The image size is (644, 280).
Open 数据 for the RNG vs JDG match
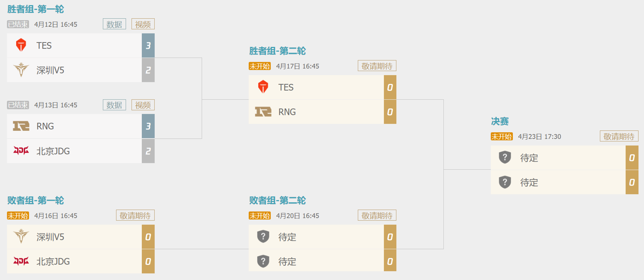114,105
